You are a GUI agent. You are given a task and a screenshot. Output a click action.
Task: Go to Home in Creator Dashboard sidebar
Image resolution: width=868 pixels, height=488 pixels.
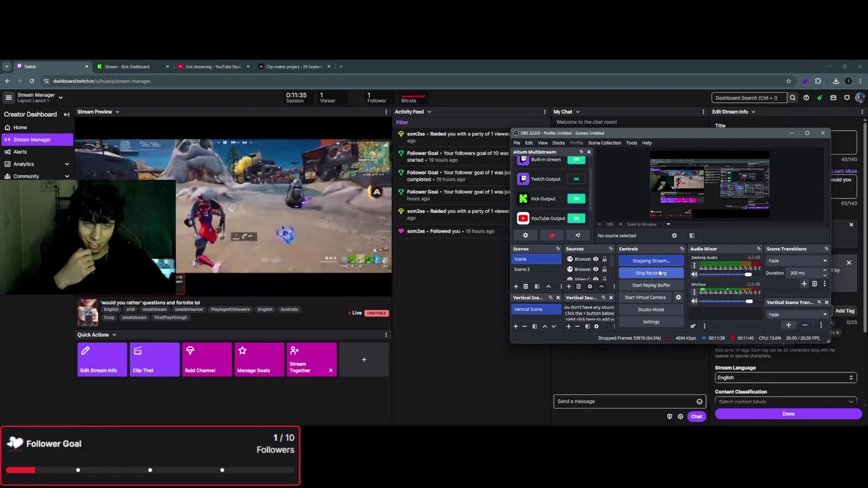tap(20, 127)
